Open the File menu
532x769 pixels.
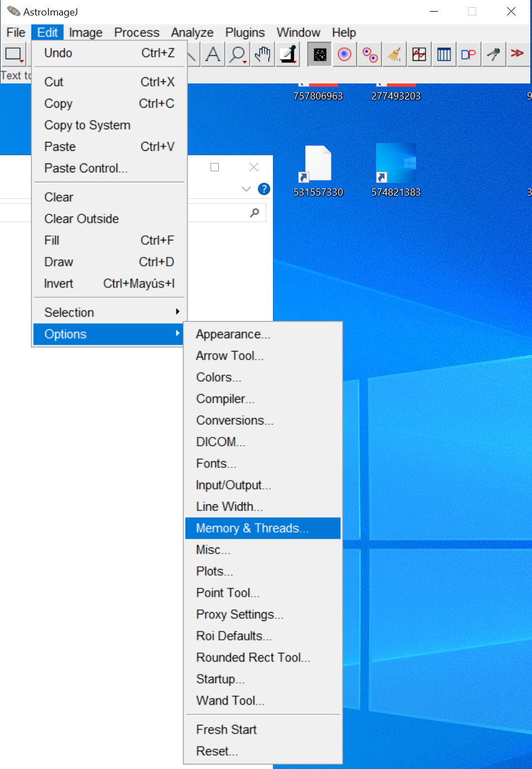click(16, 33)
